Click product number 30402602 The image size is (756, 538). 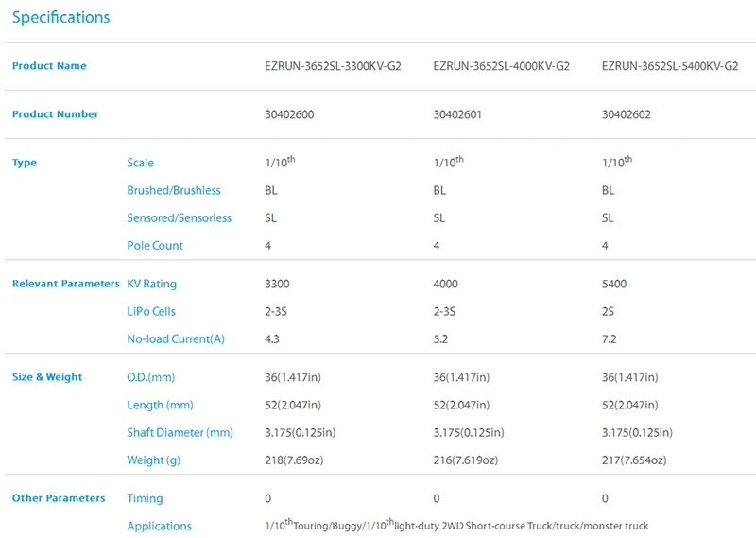627,114
